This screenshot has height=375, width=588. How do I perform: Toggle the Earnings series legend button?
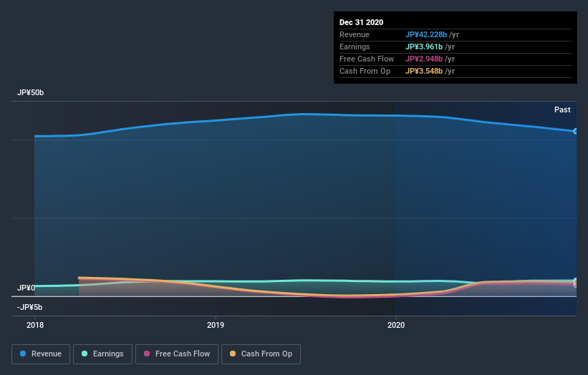click(102, 354)
